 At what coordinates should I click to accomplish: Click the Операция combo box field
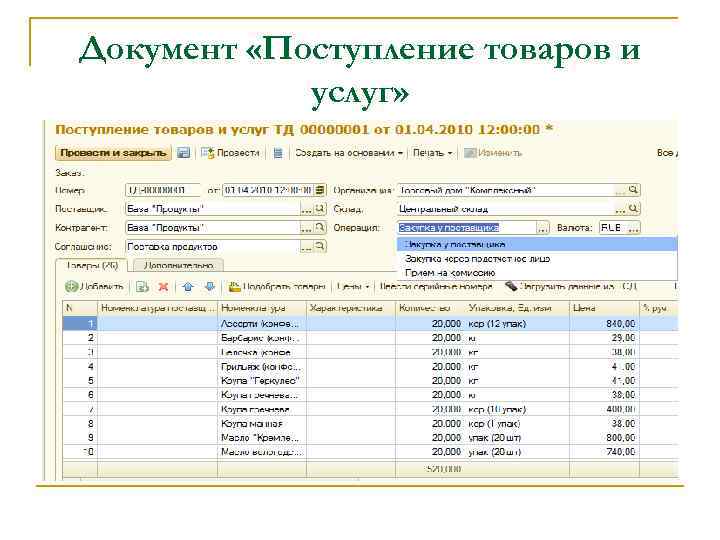click(x=467, y=228)
